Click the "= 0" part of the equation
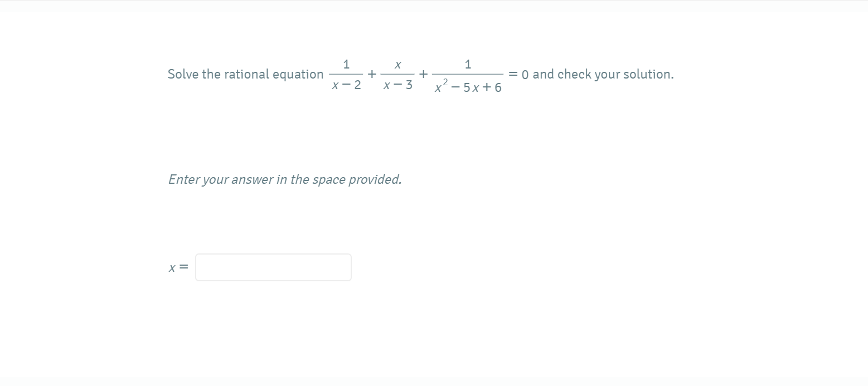 tap(518, 74)
